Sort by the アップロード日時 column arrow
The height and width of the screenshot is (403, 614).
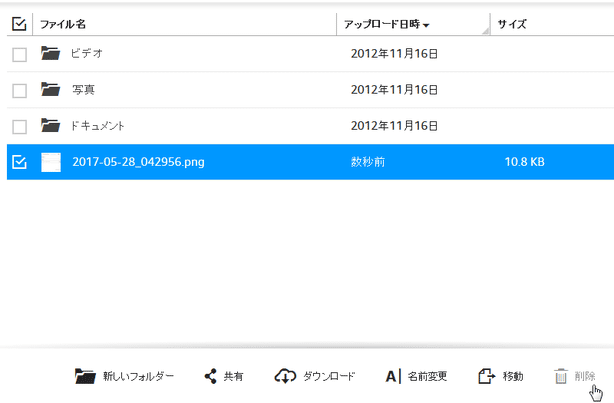426,25
